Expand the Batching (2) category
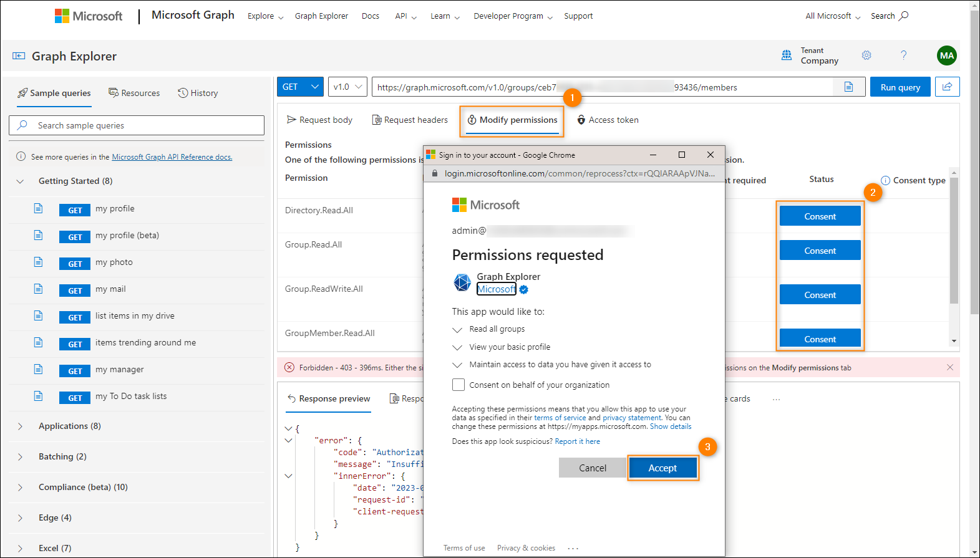 click(20, 457)
